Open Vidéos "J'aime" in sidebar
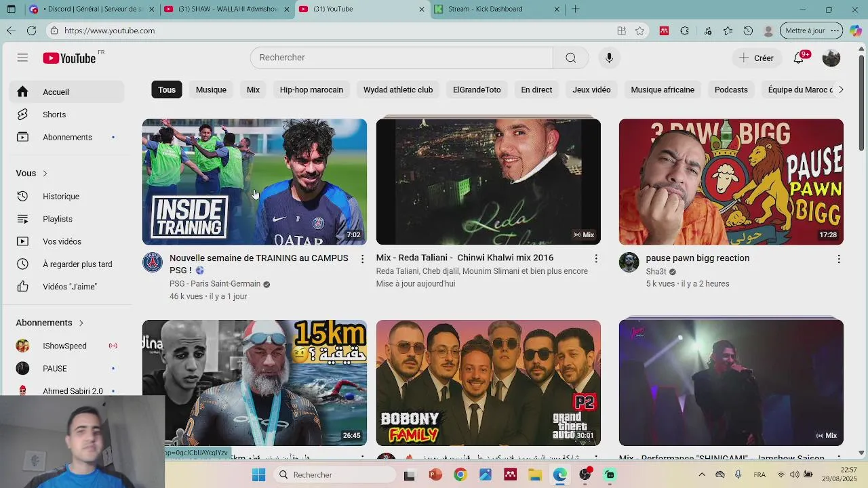 click(x=66, y=287)
